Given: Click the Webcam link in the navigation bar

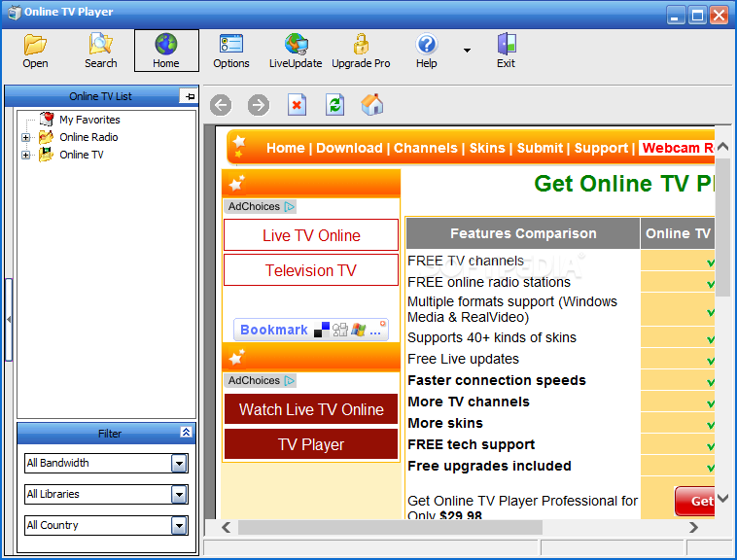Looking at the screenshot, I should pyautogui.click(x=677, y=148).
